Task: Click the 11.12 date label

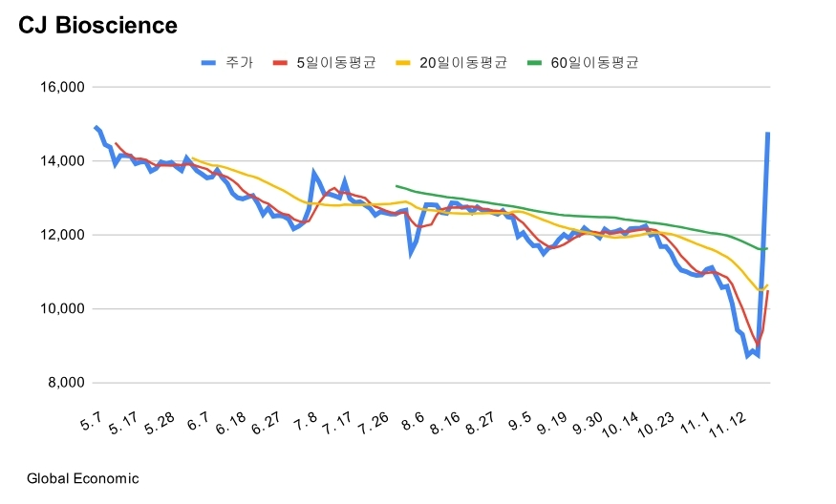Action: point(727,425)
